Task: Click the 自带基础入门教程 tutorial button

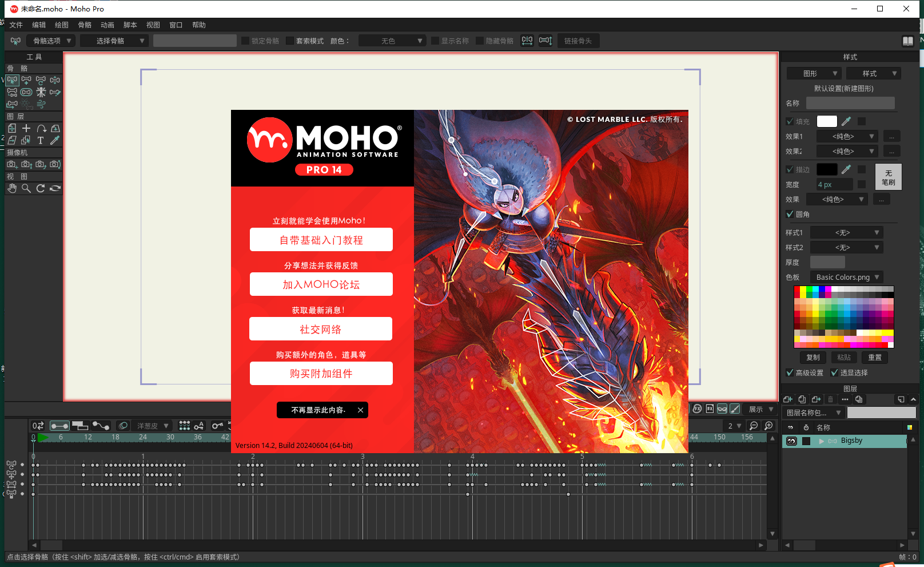Action: click(x=321, y=239)
